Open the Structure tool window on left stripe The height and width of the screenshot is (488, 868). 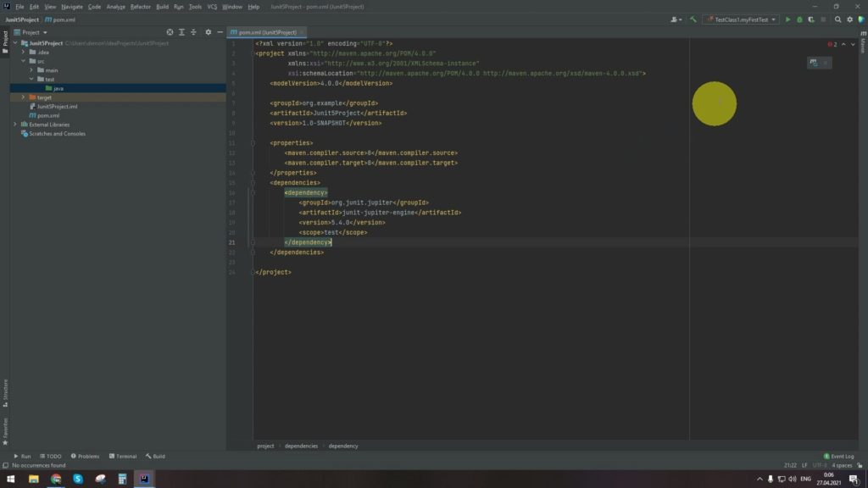click(5, 393)
